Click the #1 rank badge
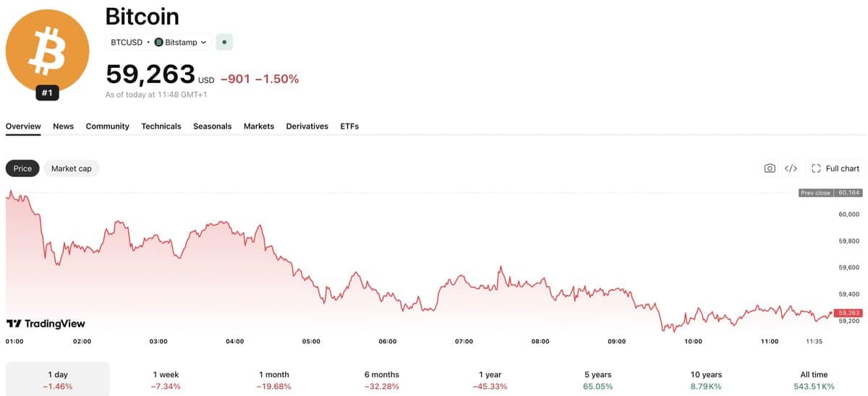The width and height of the screenshot is (868, 396). tap(47, 93)
